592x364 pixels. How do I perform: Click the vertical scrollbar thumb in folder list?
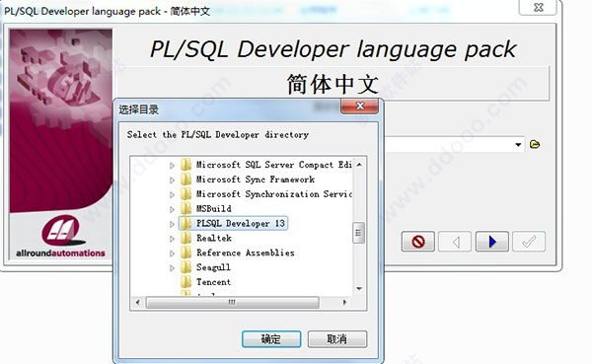[x=358, y=233]
